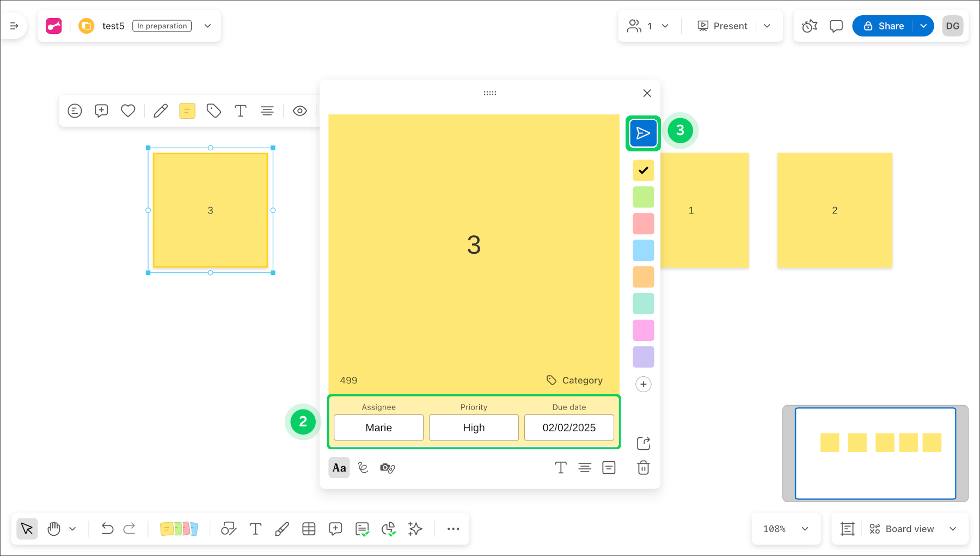Click the Present button
The image size is (980, 556).
(x=722, y=26)
